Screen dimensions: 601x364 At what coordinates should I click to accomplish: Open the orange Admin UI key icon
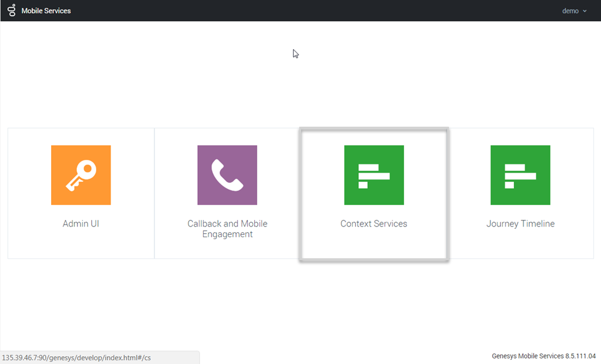pos(81,175)
